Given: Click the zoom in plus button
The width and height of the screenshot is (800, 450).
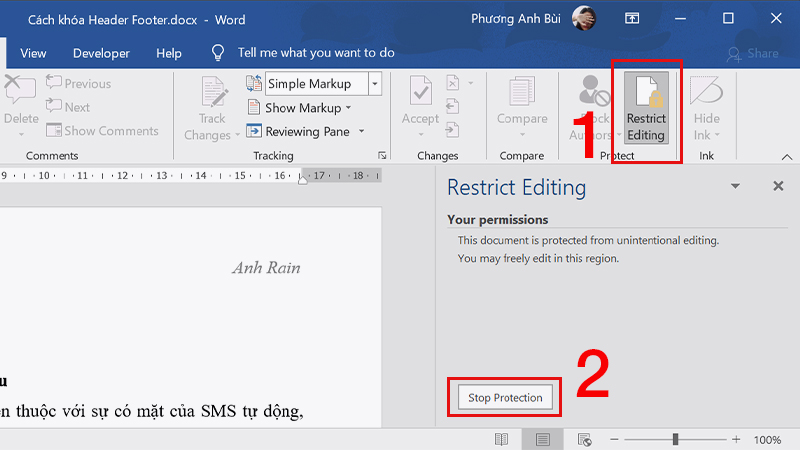Looking at the screenshot, I should tap(736, 439).
